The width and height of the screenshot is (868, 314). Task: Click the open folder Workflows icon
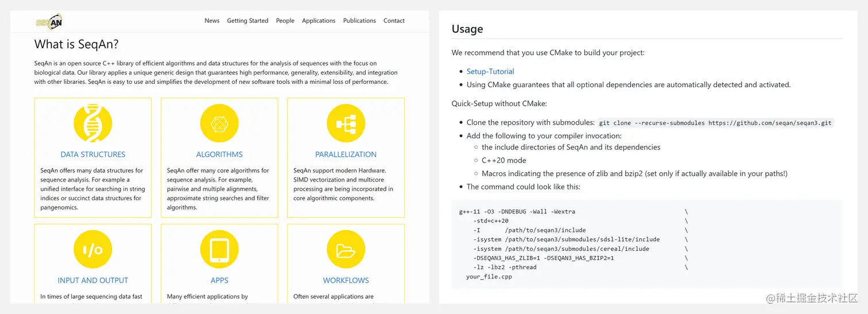tap(346, 249)
